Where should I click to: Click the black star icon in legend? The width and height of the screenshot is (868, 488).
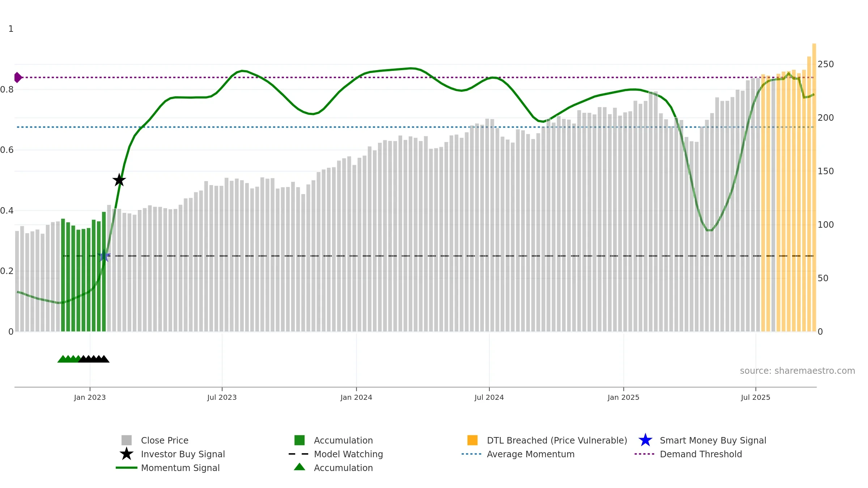(127, 454)
